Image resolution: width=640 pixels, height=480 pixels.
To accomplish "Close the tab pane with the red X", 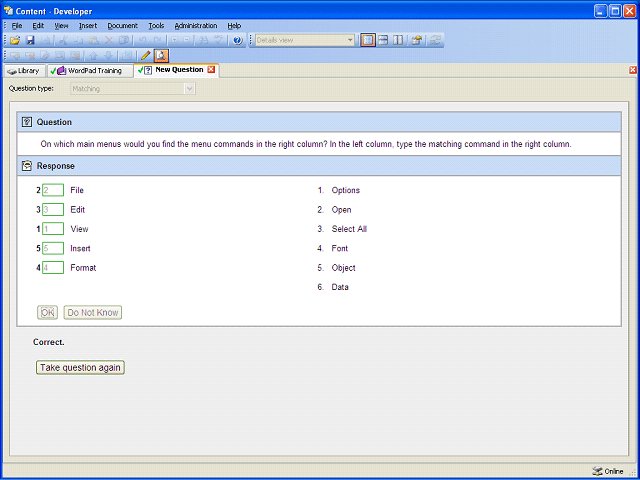I will [633, 70].
